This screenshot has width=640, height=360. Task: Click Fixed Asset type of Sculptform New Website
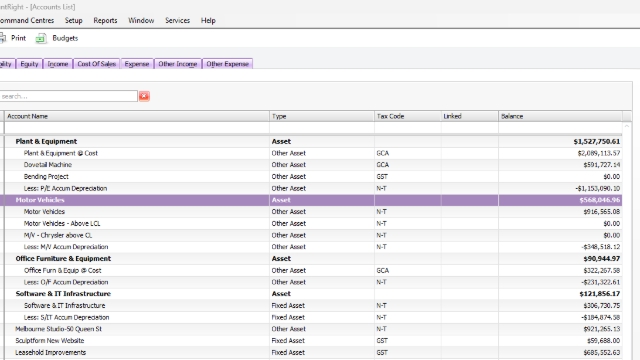[288, 340]
